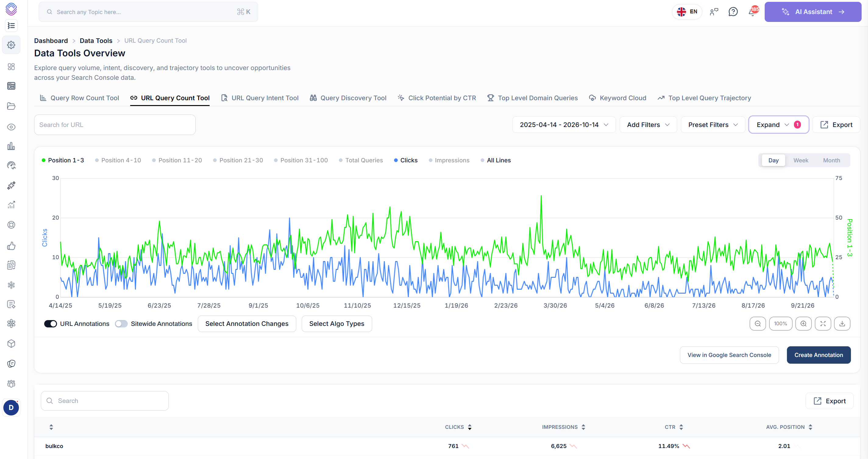Open the EN language selector

[687, 12]
